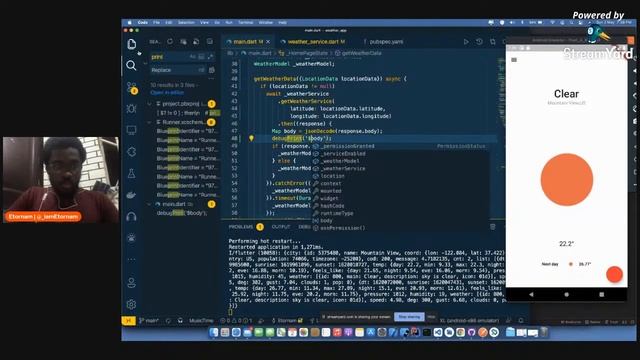Screen dimensions: 640x360
Task: Open the Extensions view icon
Action: (131, 152)
